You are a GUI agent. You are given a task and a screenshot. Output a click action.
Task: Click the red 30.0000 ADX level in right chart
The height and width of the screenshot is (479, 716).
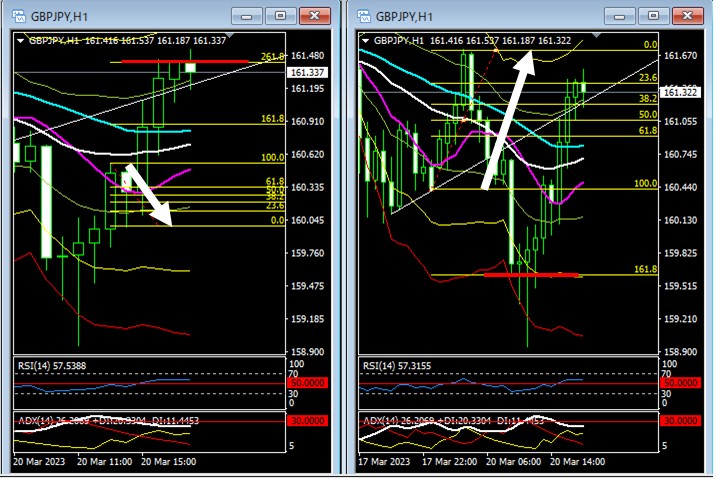680,420
